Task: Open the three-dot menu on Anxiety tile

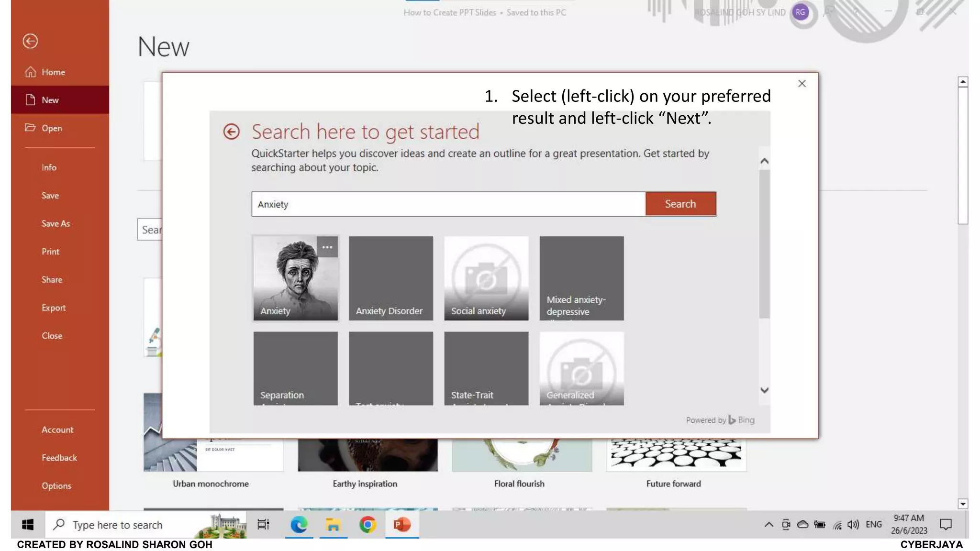Action: pos(327,247)
